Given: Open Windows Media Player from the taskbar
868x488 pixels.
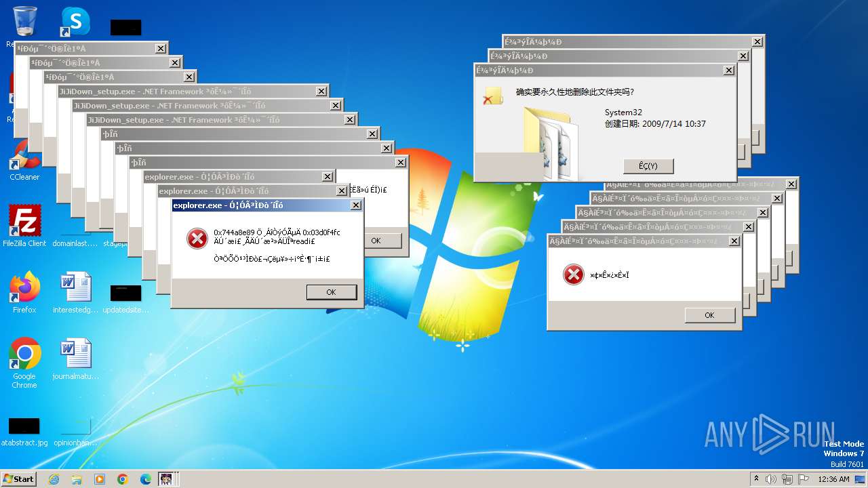Looking at the screenshot, I should (100, 479).
